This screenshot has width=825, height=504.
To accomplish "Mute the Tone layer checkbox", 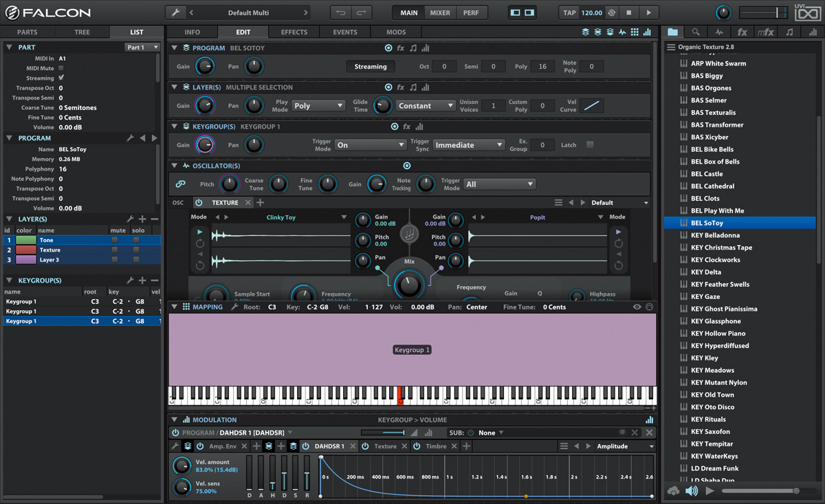I will click(115, 240).
